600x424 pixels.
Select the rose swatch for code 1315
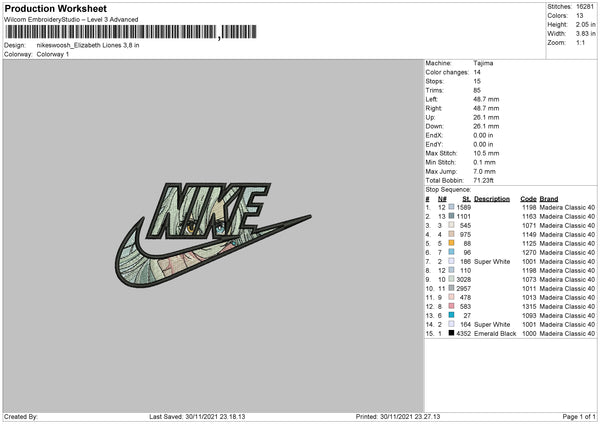point(452,306)
